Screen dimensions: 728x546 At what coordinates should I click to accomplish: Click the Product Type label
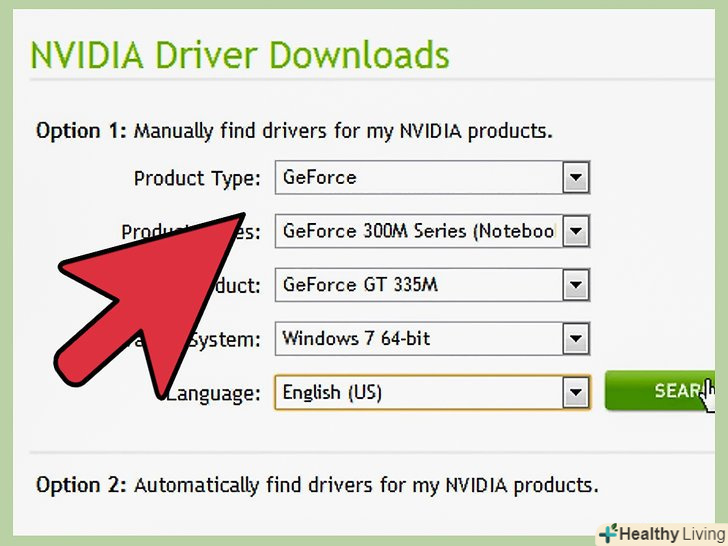[197, 178]
